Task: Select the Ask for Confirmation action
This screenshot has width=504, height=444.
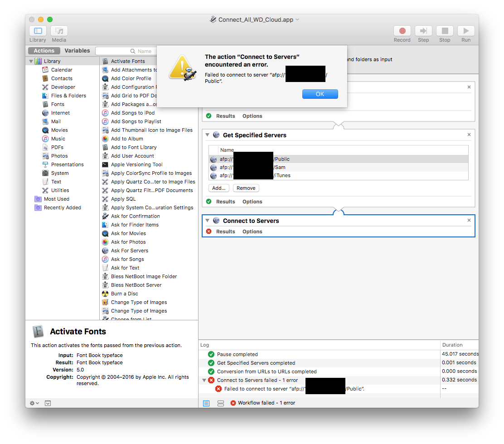Action: point(136,216)
